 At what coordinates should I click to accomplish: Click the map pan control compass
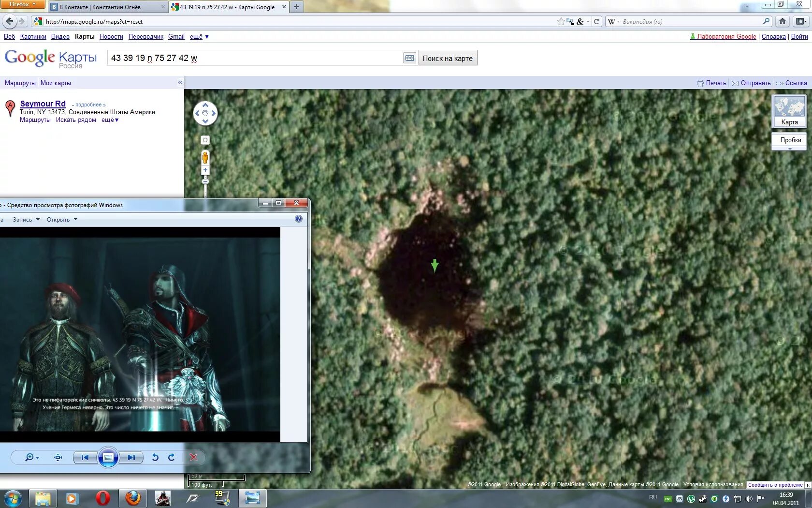tap(205, 113)
